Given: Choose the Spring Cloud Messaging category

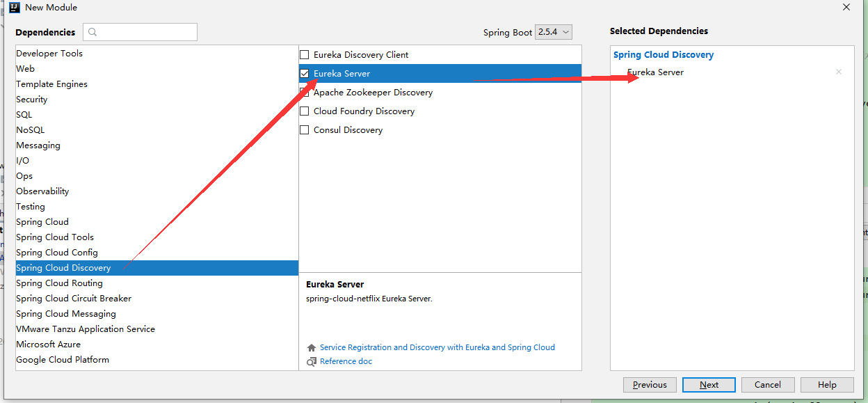Looking at the screenshot, I should [x=157, y=314].
